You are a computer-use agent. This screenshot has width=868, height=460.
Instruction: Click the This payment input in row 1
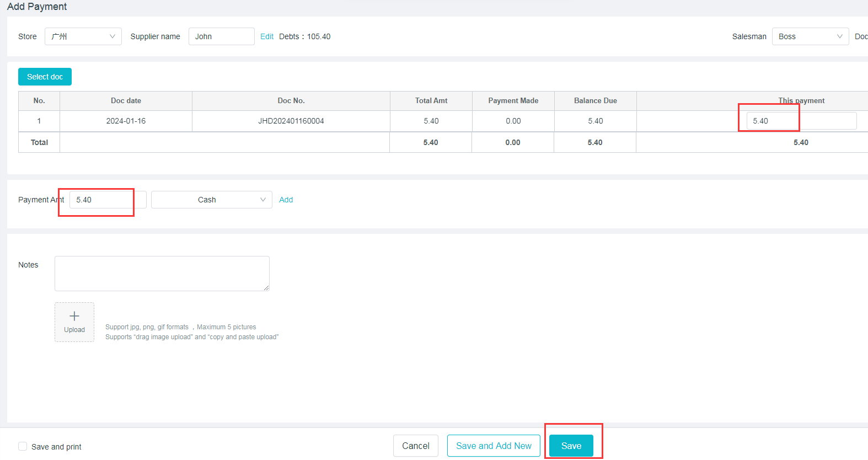801,121
